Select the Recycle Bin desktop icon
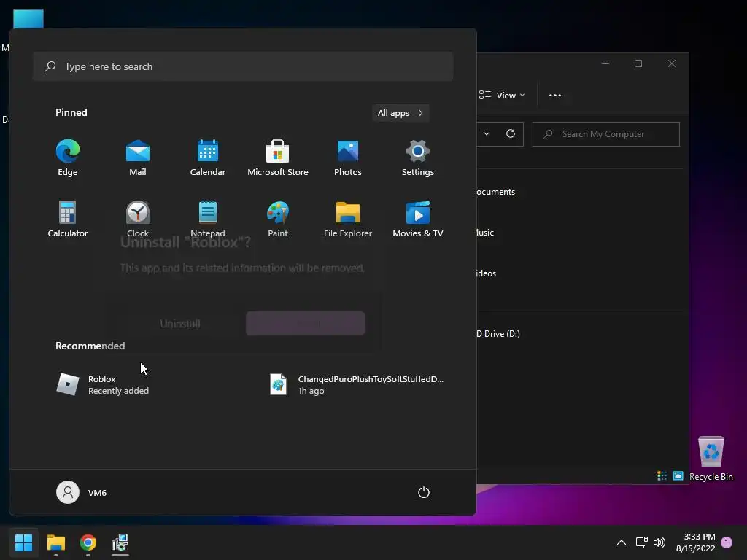 (711, 459)
